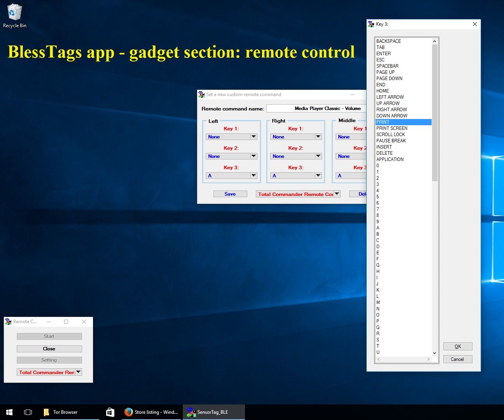Image resolution: width=504 pixels, height=420 pixels.
Task: Open the Total Commander dropdown in the small Remote window
Action: click(x=78, y=372)
